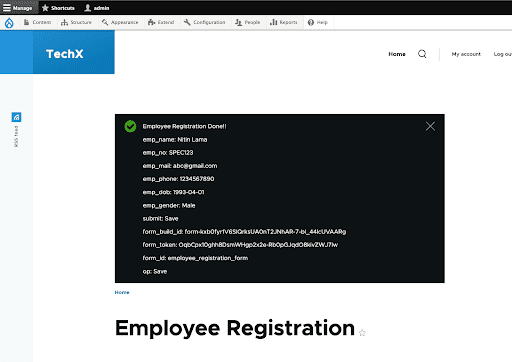Viewport: 512px width, 362px height.
Task: Click the form_token value line
Action: pos(240,245)
